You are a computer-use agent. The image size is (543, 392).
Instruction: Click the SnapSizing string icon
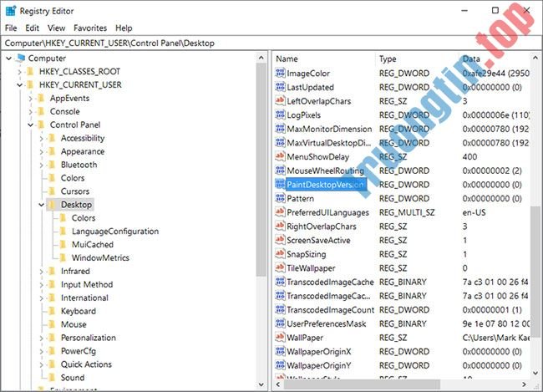(280, 254)
